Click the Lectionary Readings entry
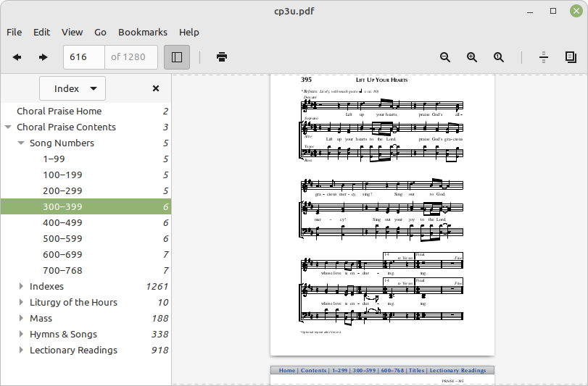The height and width of the screenshot is (386, 588). click(73, 350)
